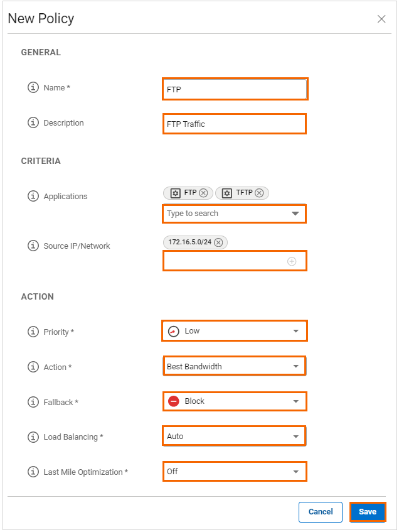Click the Name input field

coord(235,89)
